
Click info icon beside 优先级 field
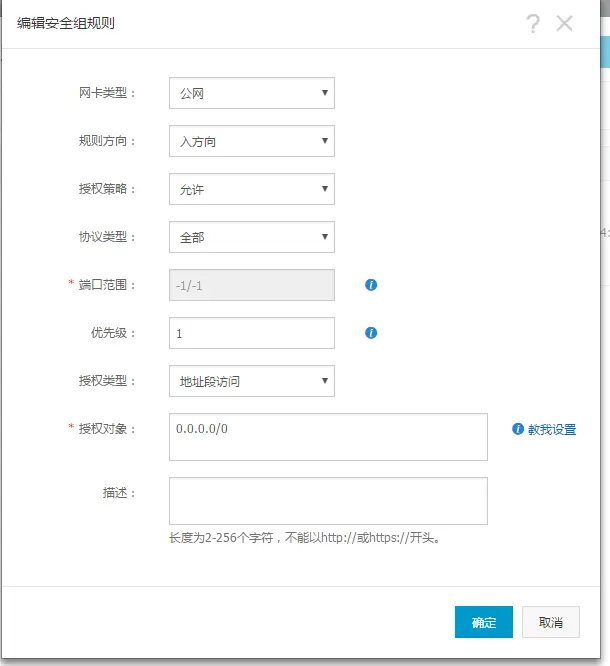(371, 333)
